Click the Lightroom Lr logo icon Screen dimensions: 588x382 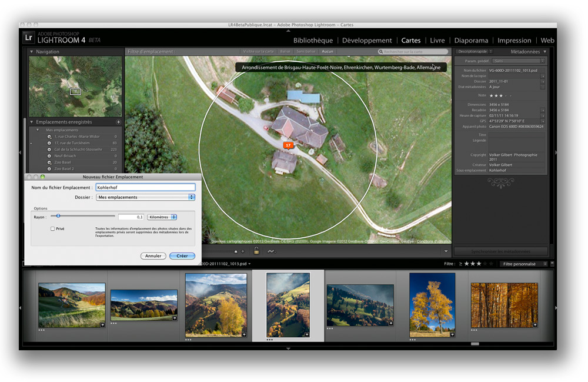click(28, 38)
